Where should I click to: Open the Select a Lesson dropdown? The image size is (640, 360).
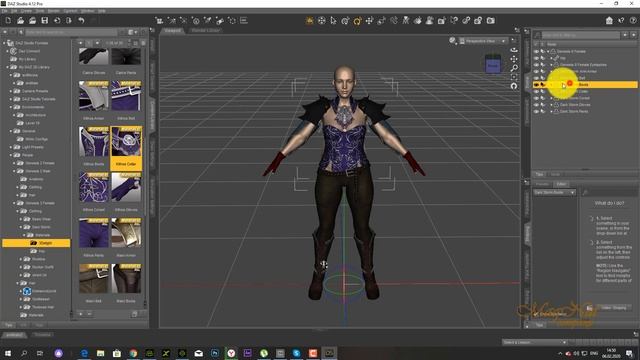[x=535, y=342]
